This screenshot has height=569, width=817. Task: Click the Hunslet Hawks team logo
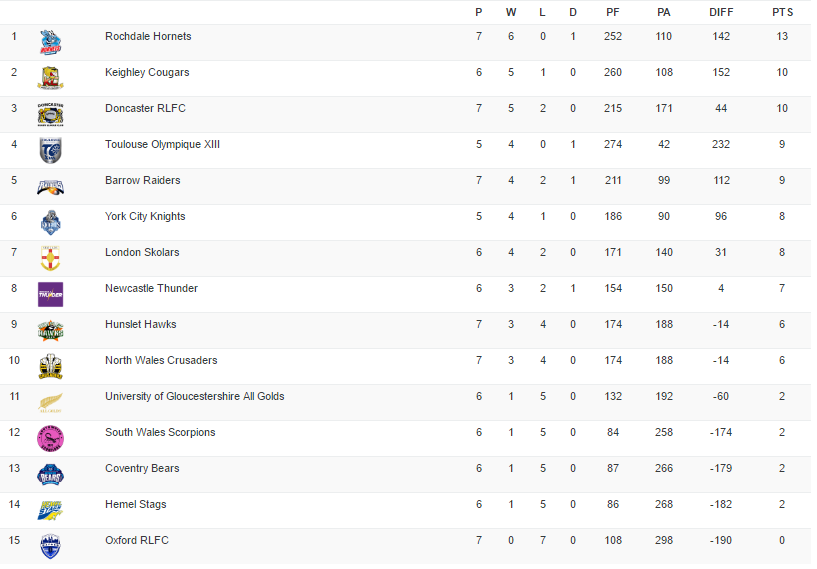click(51, 330)
